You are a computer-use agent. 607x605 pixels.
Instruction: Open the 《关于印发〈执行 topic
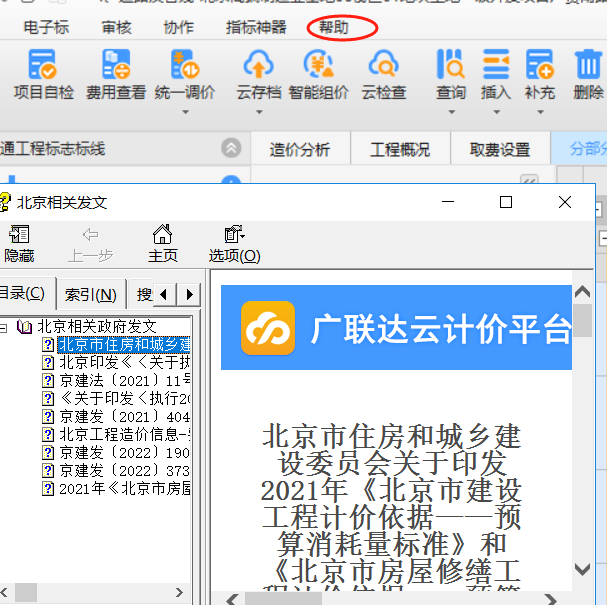pyautogui.click(x=125, y=398)
